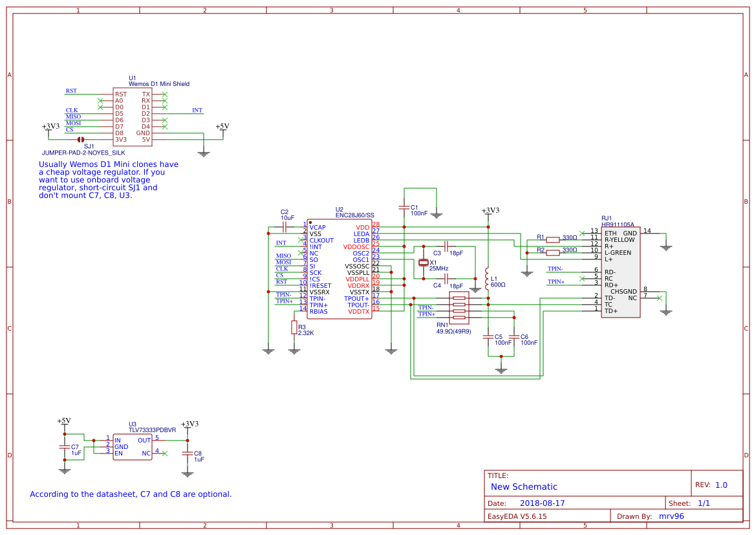Select the CHSGND pin label on RJ1
This screenshot has width=756, height=535.
623,292
